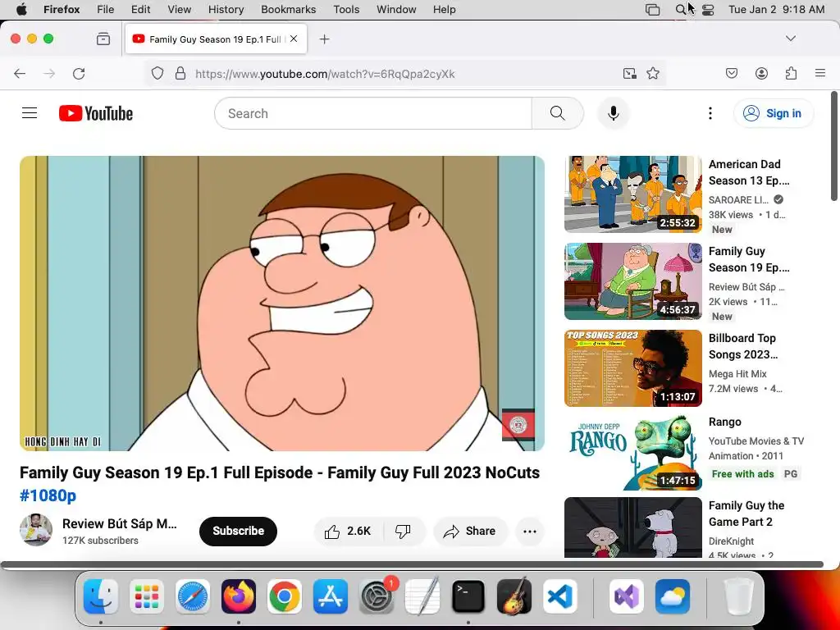Open Visual Studio Code from dock

click(559, 596)
